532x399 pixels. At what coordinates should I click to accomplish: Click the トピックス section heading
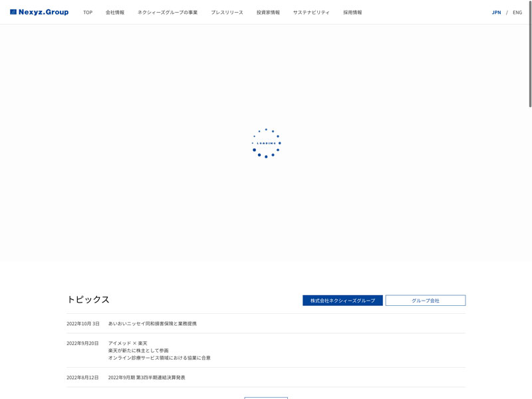point(88,300)
